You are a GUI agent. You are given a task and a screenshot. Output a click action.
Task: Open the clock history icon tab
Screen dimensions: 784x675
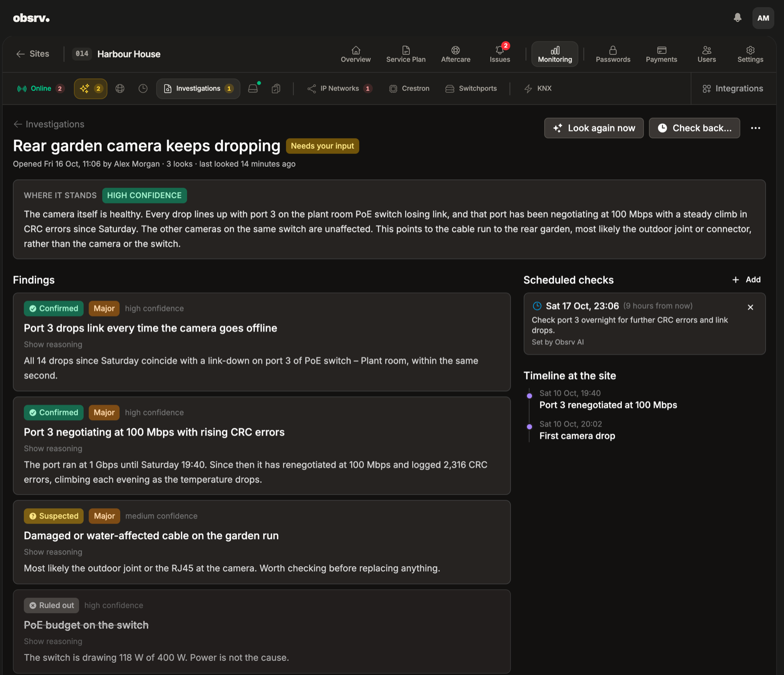(x=143, y=89)
